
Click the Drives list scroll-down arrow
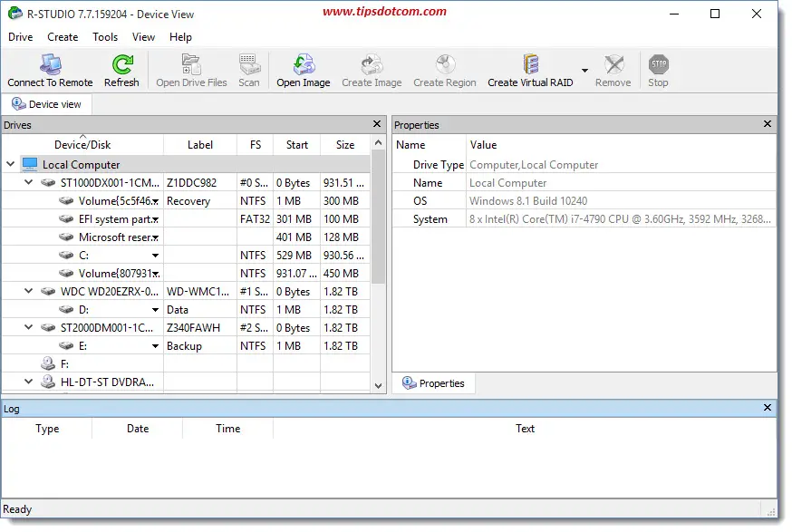pyautogui.click(x=378, y=385)
